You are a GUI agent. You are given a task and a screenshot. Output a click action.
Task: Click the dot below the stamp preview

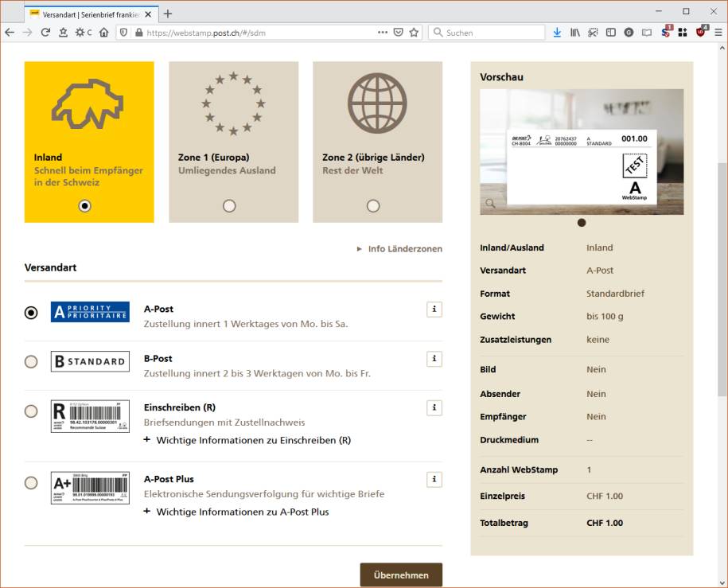pyautogui.click(x=582, y=223)
